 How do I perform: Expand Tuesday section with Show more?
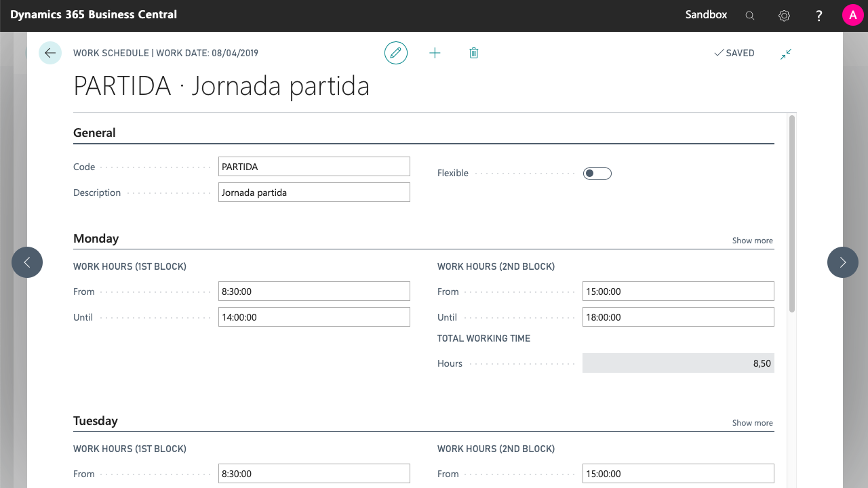point(752,423)
